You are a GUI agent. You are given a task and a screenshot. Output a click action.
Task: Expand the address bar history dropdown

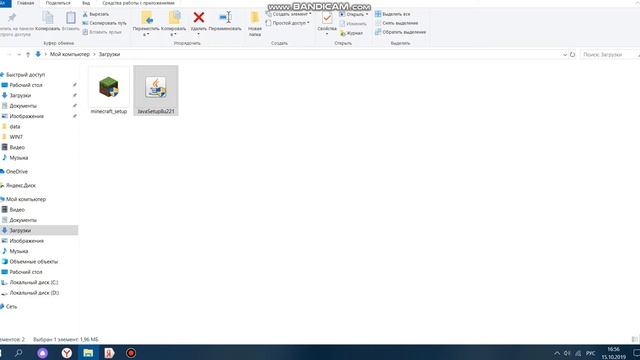pos(565,54)
